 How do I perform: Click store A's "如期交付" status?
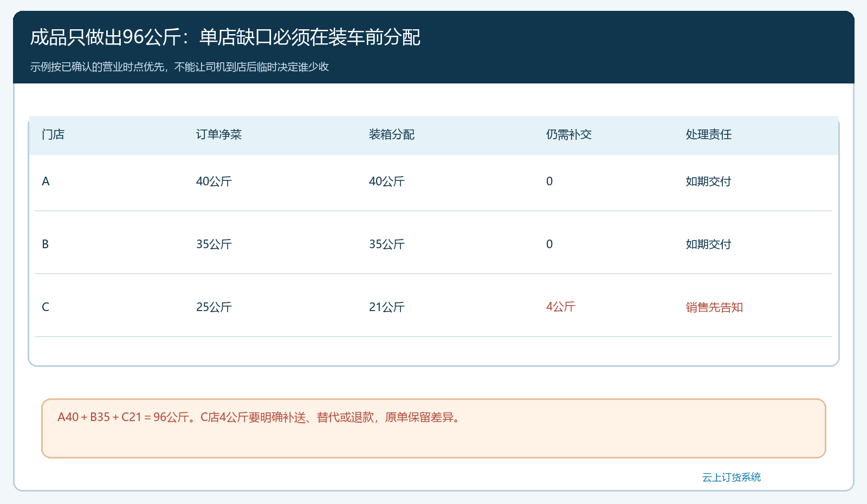(x=709, y=182)
